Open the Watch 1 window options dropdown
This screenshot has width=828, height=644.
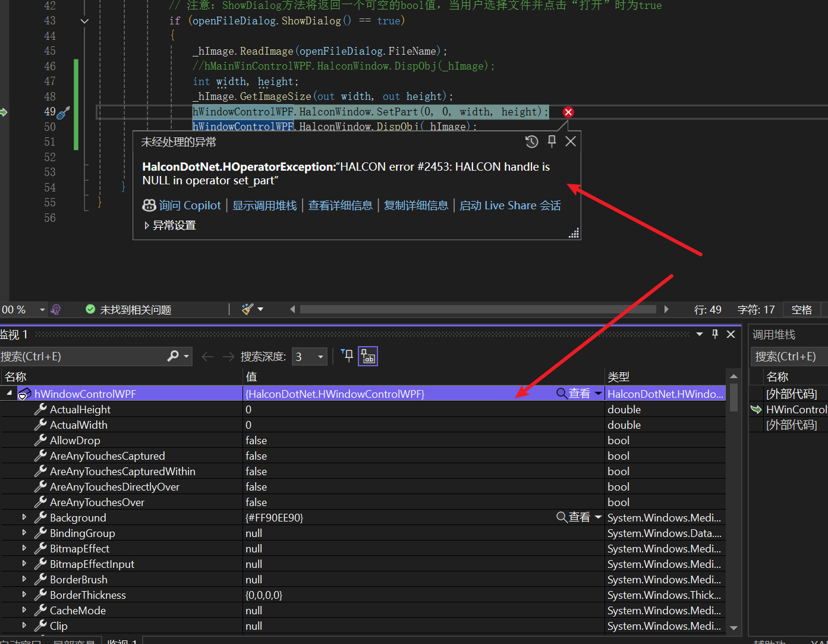tap(700, 334)
